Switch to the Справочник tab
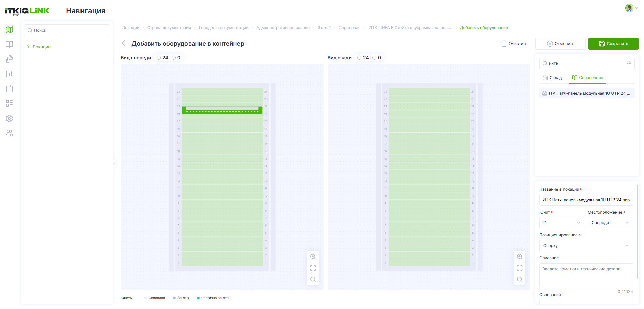This screenshot has width=644, height=309. tap(588, 78)
